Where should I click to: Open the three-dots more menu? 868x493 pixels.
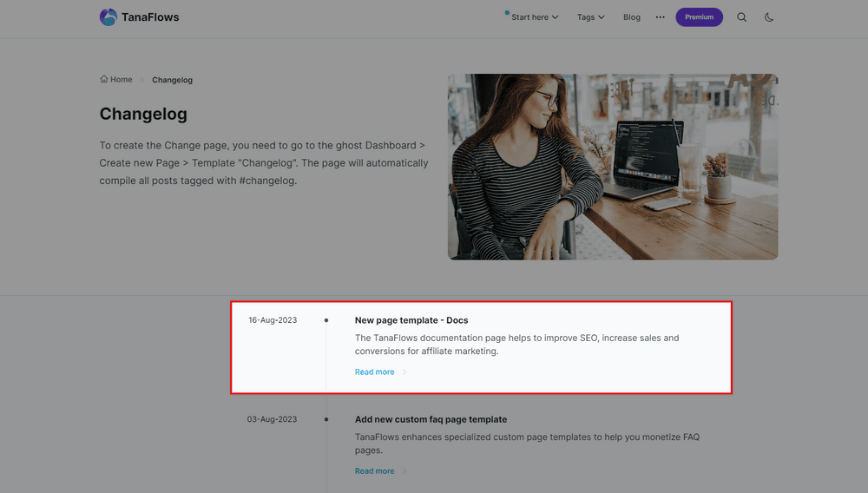(660, 17)
